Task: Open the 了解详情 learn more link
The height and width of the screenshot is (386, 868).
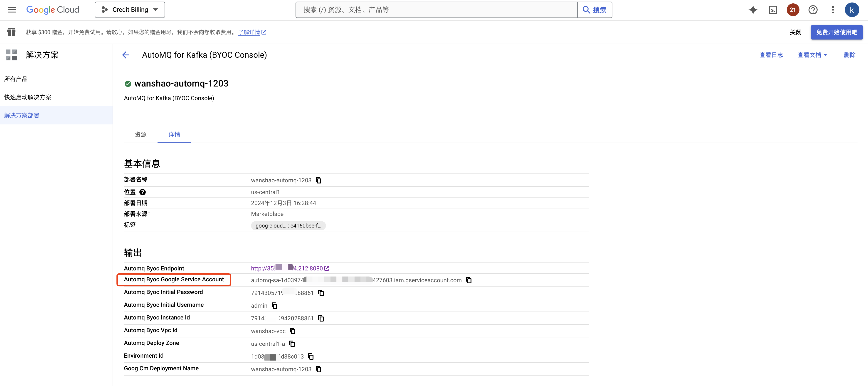Action: pos(252,32)
